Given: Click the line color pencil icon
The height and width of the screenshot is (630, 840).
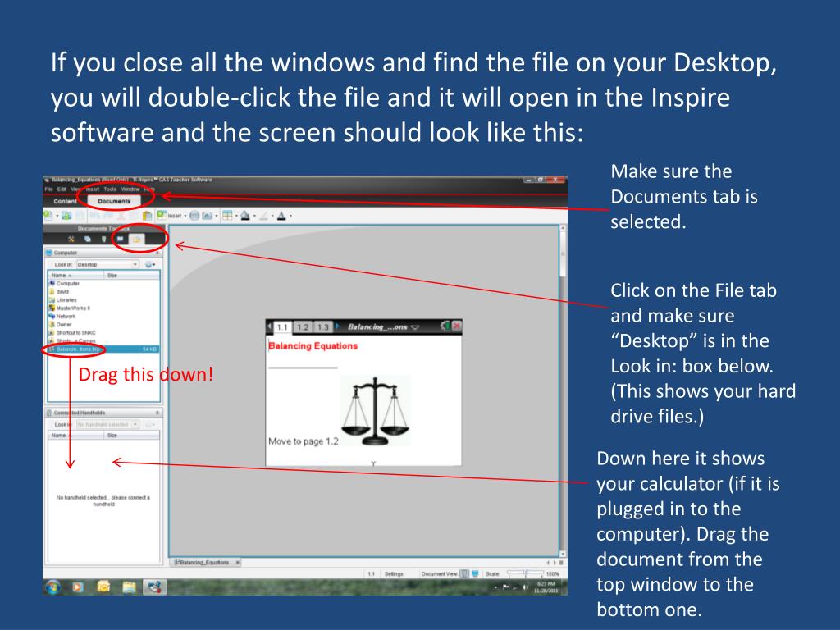Looking at the screenshot, I should pos(263,216).
